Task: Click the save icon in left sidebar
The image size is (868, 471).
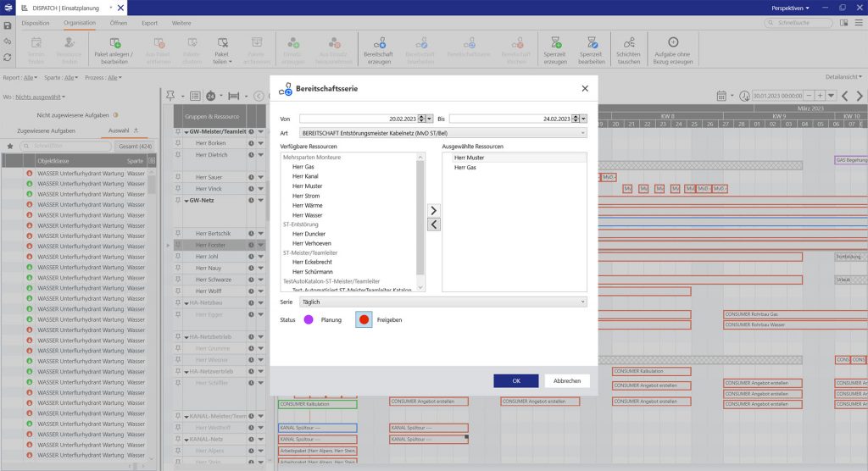Action: (8, 26)
